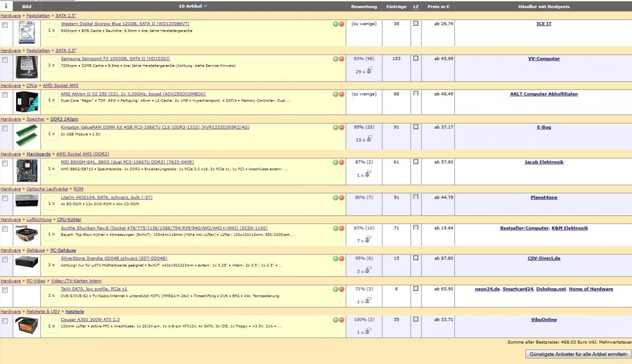Open the Home of Hardware dealer link
This screenshot has height=364, width=632.
591,289
